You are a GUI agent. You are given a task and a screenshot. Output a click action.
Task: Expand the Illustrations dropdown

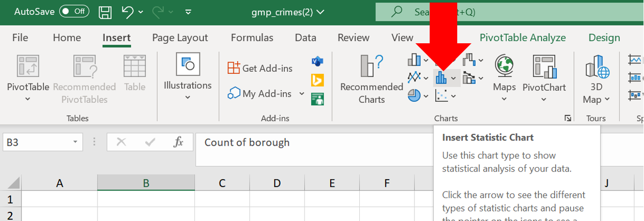[x=187, y=77]
